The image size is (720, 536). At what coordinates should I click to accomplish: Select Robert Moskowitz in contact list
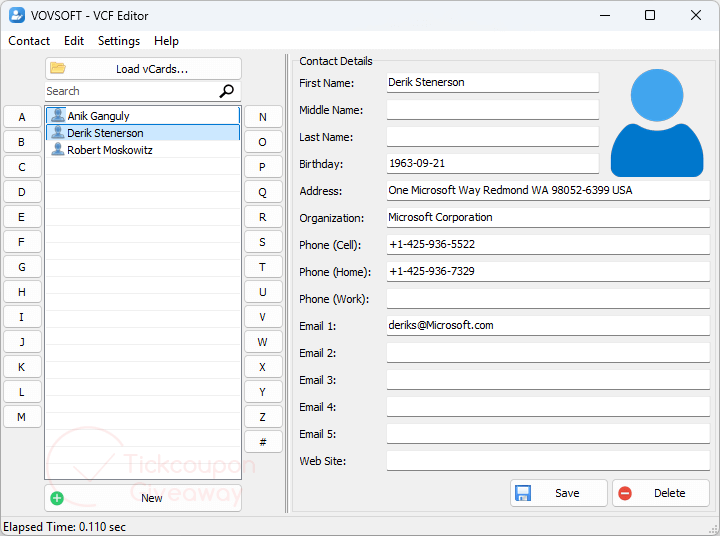(143, 150)
